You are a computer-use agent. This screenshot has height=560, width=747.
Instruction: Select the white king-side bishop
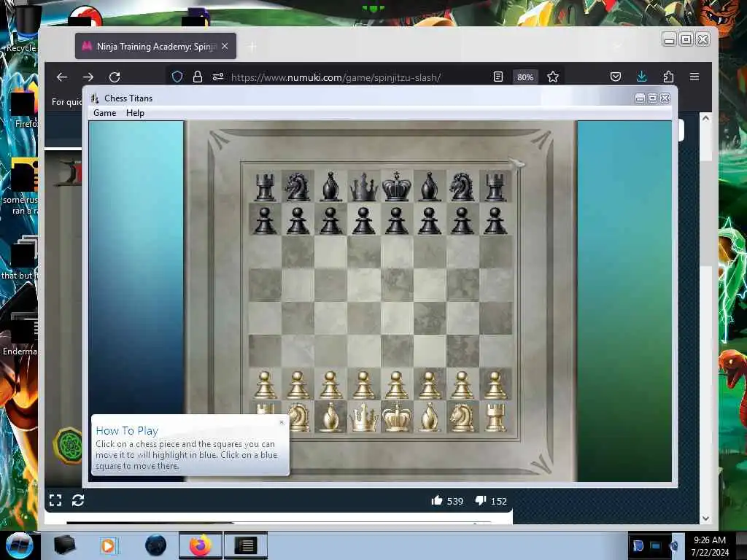click(429, 418)
